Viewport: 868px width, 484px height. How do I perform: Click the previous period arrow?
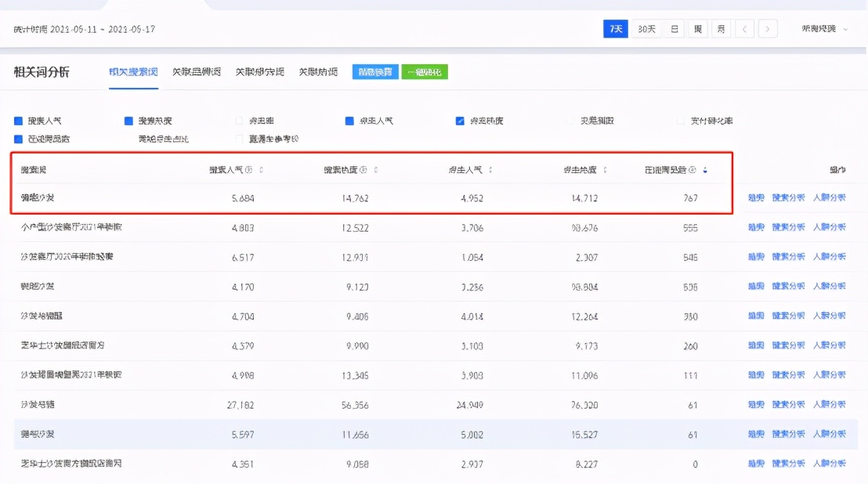[743, 27]
